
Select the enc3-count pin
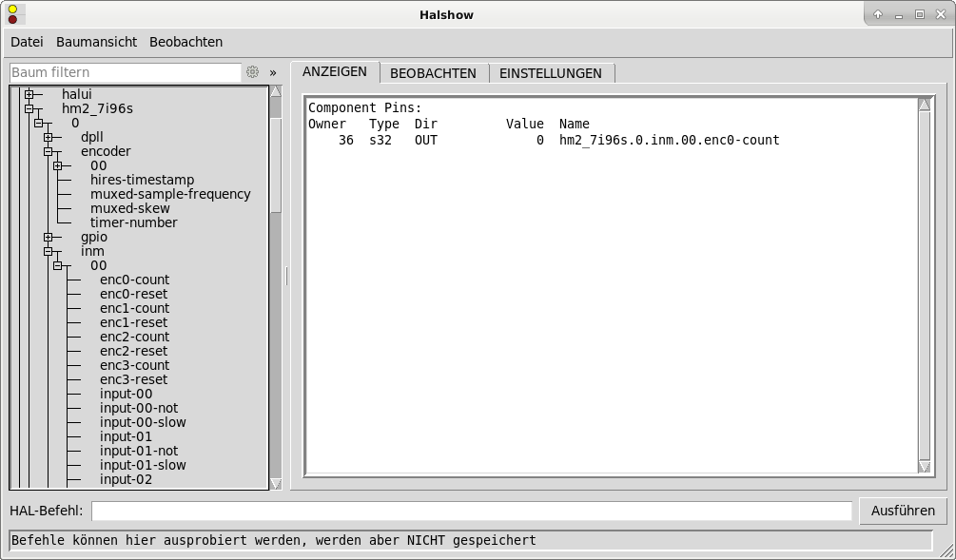click(x=135, y=365)
